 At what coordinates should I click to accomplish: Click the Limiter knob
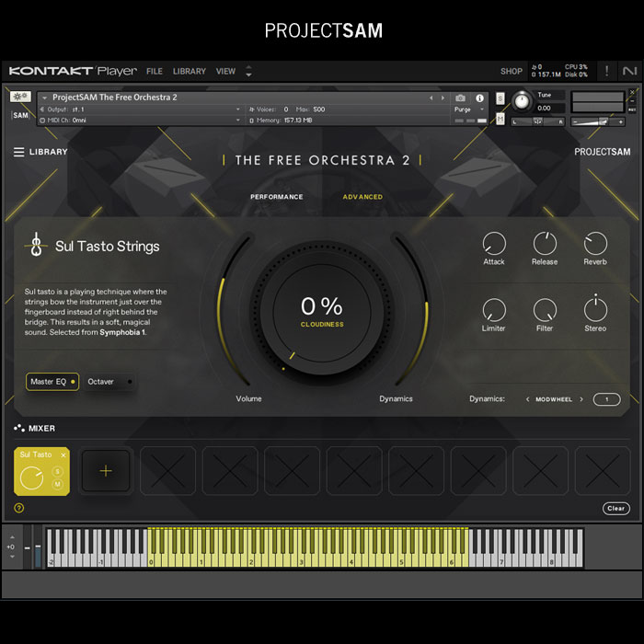(494, 310)
